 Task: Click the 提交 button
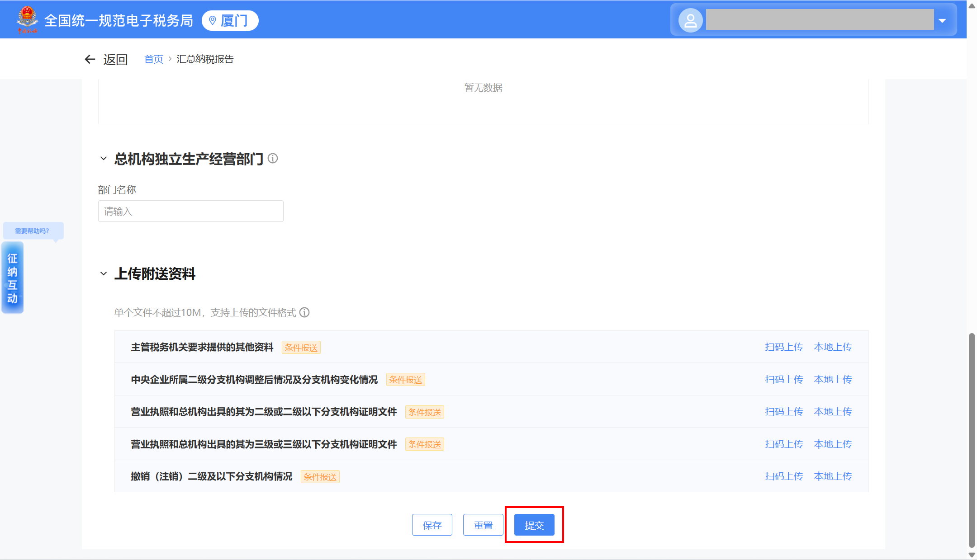click(534, 525)
